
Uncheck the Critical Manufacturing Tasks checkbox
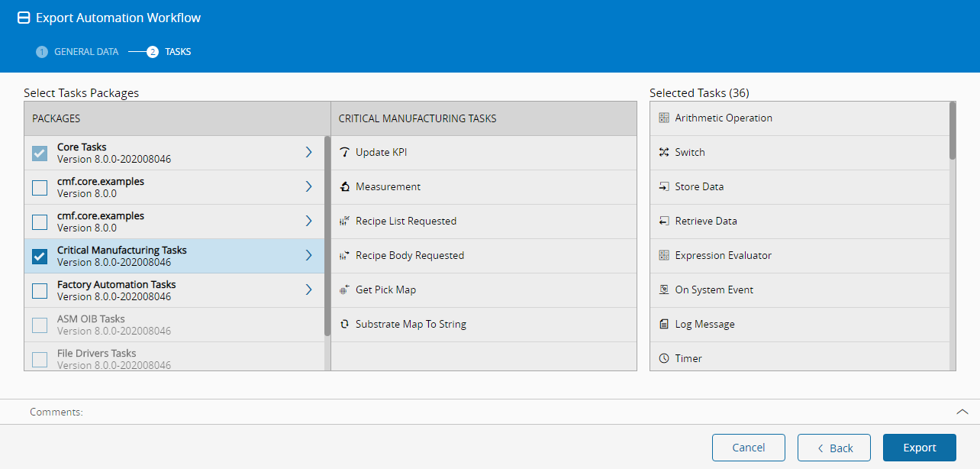[40, 257]
